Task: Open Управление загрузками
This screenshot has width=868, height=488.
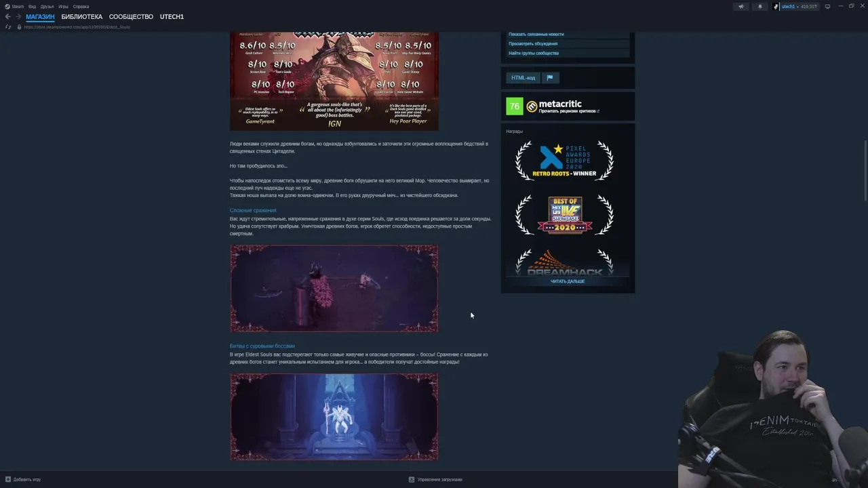Action: click(x=435, y=479)
